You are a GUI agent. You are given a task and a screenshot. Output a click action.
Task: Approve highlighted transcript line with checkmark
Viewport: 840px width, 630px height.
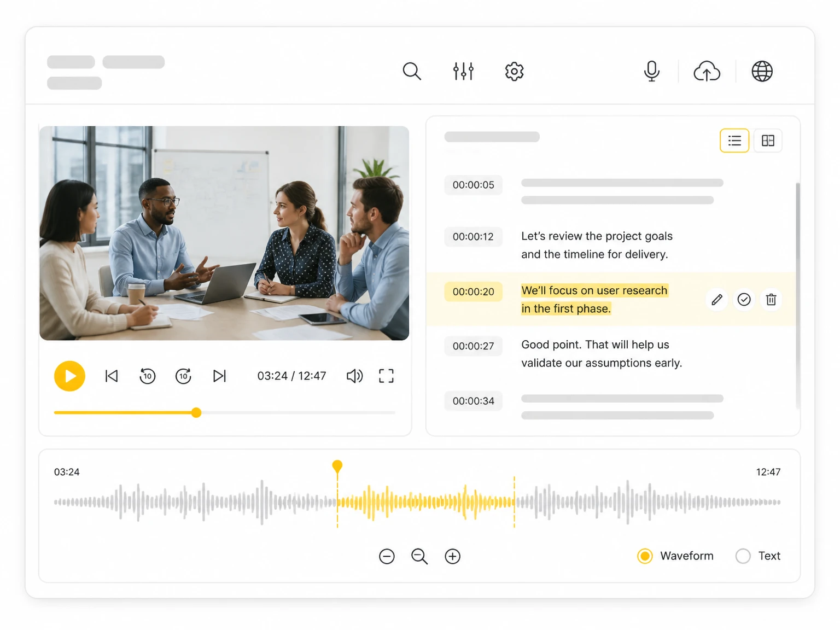[x=744, y=300]
